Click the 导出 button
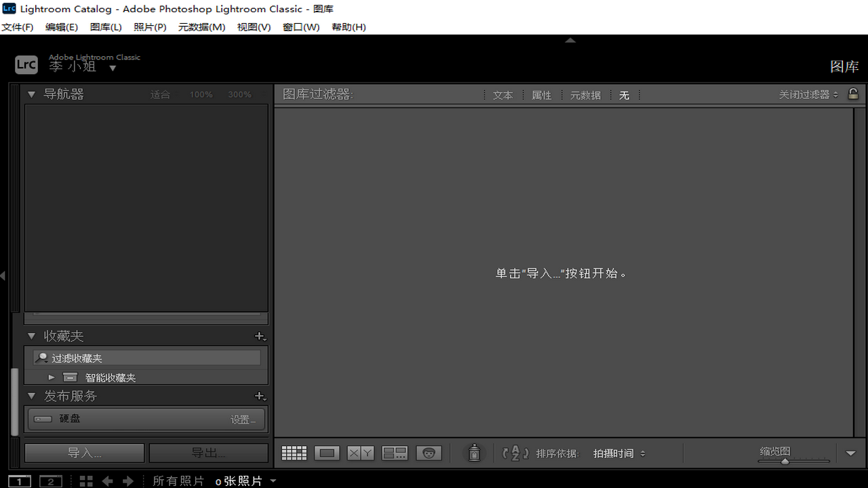 [207, 452]
